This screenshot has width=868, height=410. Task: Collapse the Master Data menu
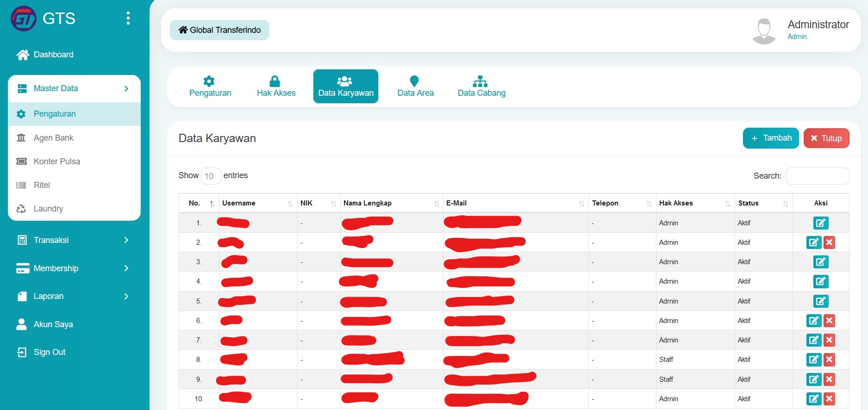click(74, 88)
